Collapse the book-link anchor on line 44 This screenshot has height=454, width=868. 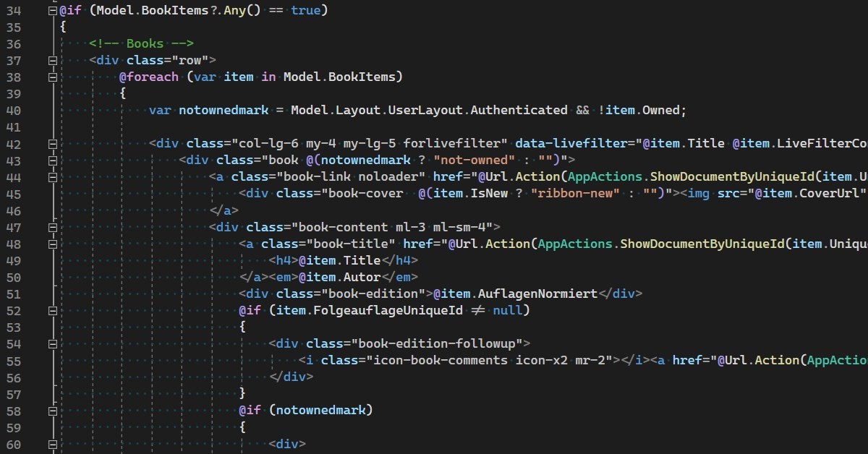point(51,177)
